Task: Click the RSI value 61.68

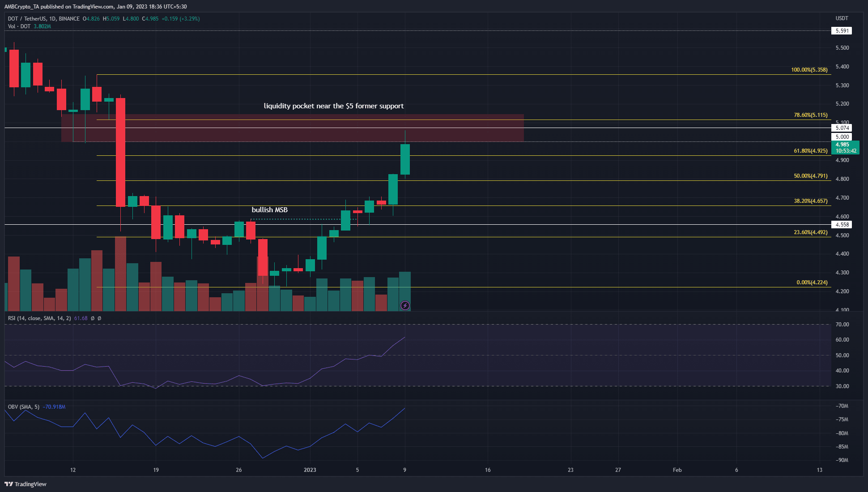Action: pos(81,318)
